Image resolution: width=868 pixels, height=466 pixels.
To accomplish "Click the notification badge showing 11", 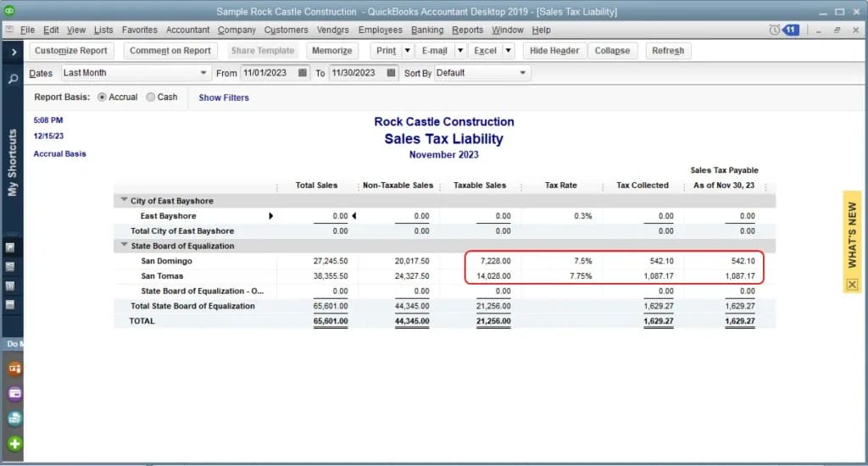I will point(791,30).
